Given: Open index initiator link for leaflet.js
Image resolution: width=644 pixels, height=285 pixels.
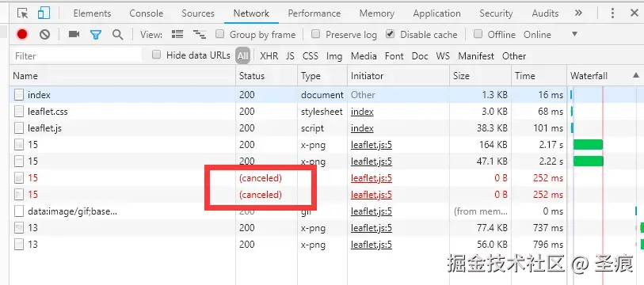Looking at the screenshot, I should (362, 128).
